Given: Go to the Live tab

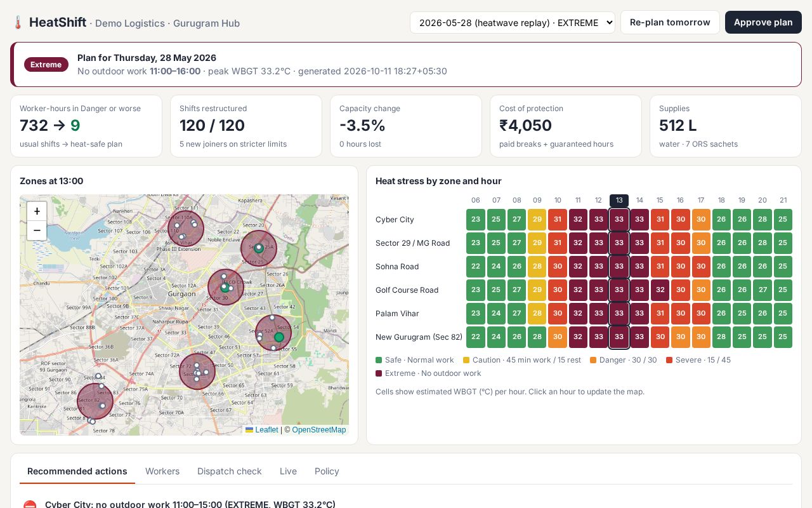Looking at the screenshot, I should click(x=288, y=471).
